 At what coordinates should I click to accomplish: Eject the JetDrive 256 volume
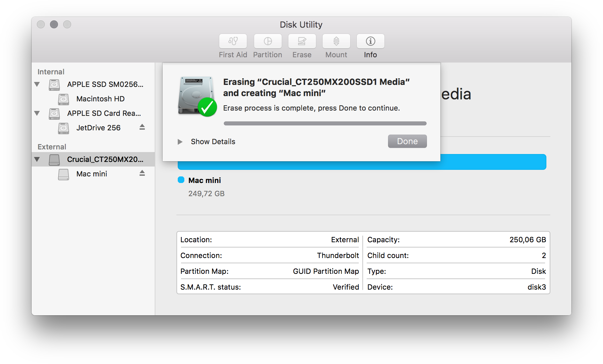[x=142, y=127]
